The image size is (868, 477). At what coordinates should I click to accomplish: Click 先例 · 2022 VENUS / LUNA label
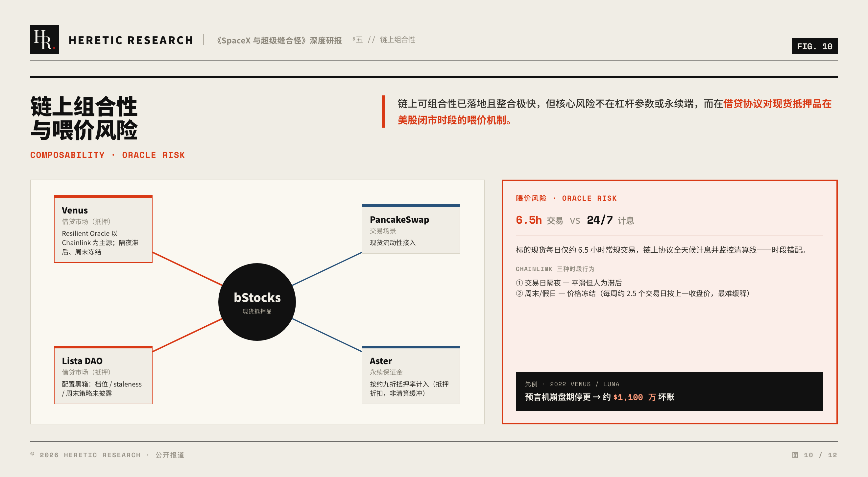click(x=572, y=384)
